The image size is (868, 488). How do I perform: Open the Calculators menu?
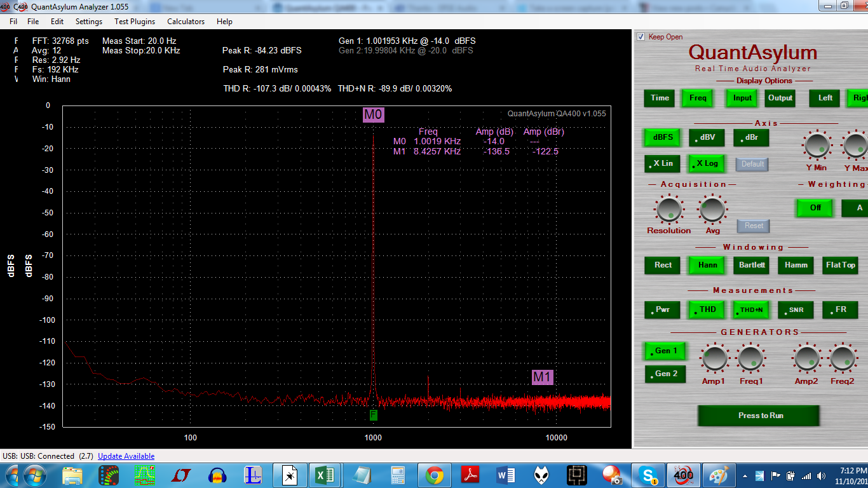186,22
